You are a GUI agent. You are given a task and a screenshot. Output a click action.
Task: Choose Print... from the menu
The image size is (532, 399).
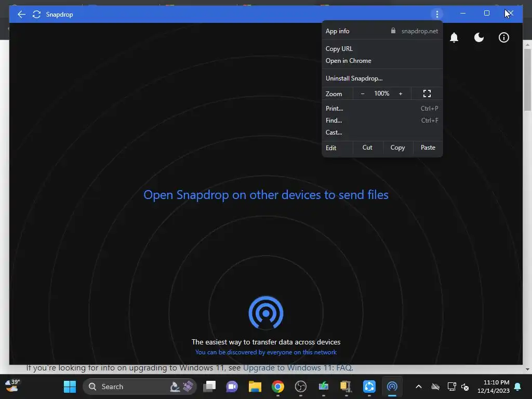click(x=382, y=109)
